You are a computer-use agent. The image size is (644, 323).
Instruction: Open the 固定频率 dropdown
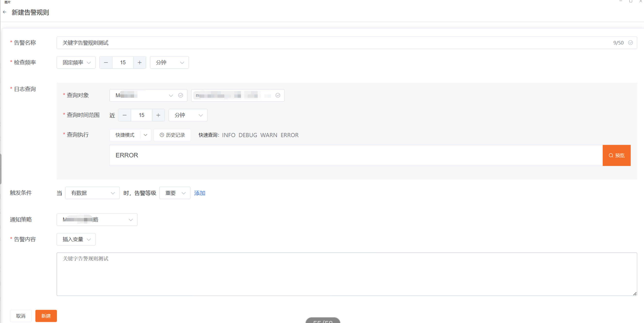pos(76,63)
